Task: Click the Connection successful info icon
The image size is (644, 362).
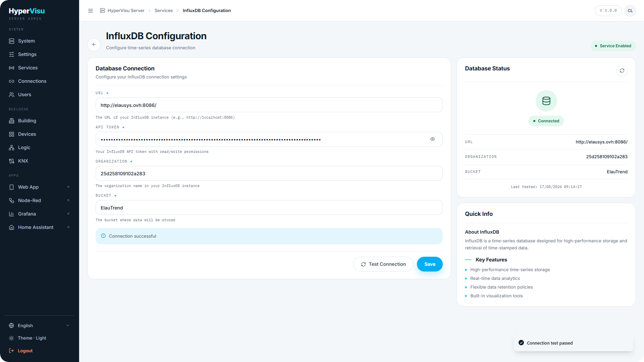Action: (x=103, y=236)
